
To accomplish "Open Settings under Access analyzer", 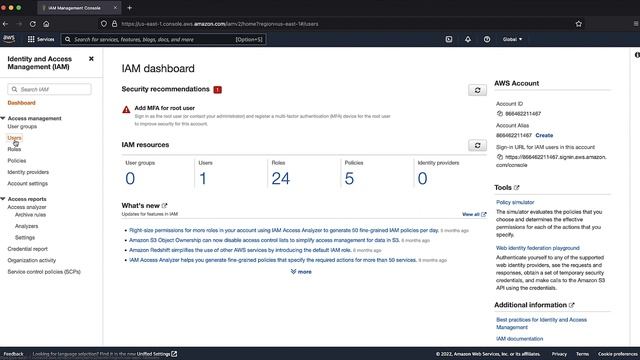I will tap(25, 238).
